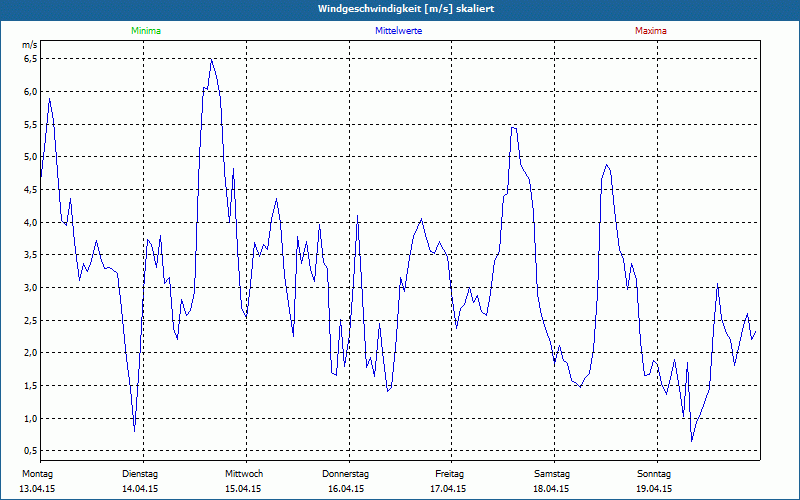This screenshot has width=800, height=500.
Task: Click the 4,5 y-axis value
Action: pyautogui.click(x=31, y=189)
